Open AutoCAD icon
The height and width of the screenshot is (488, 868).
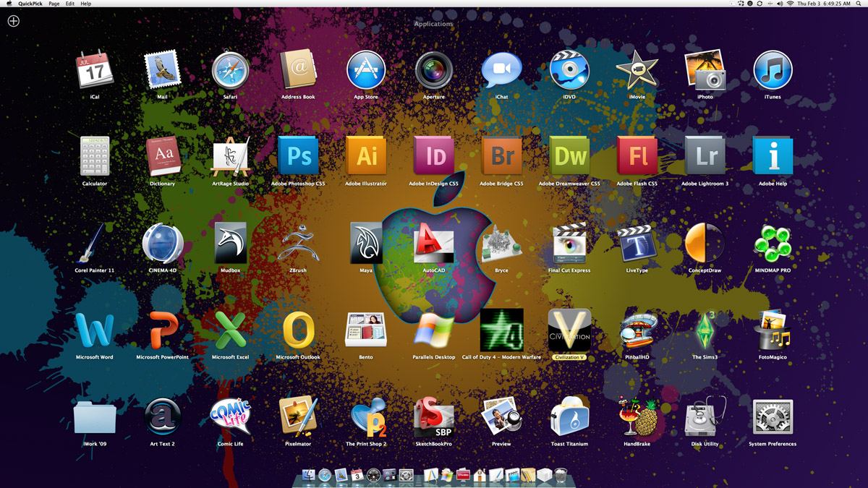[x=433, y=244]
